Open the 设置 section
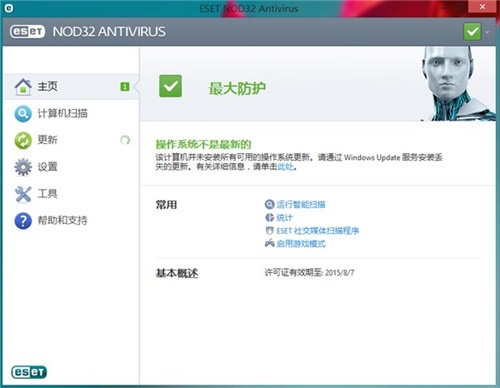This screenshot has height=388, width=500. click(x=71, y=167)
